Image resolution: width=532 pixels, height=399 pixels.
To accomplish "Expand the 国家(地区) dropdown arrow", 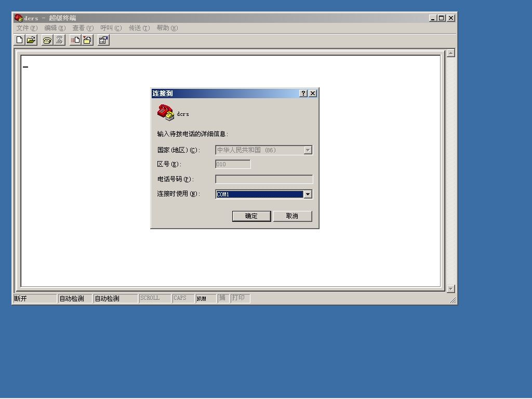I will point(308,150).
